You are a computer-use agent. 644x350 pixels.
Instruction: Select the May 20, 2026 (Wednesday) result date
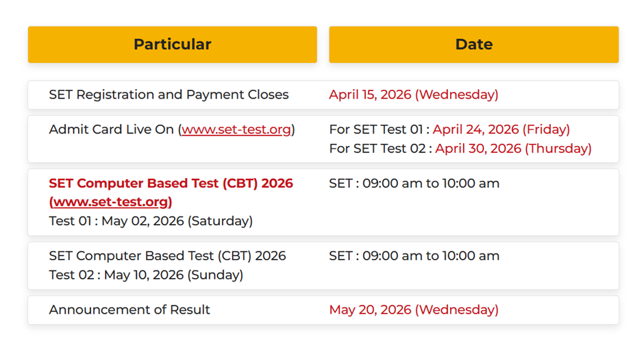click(413, 310)
